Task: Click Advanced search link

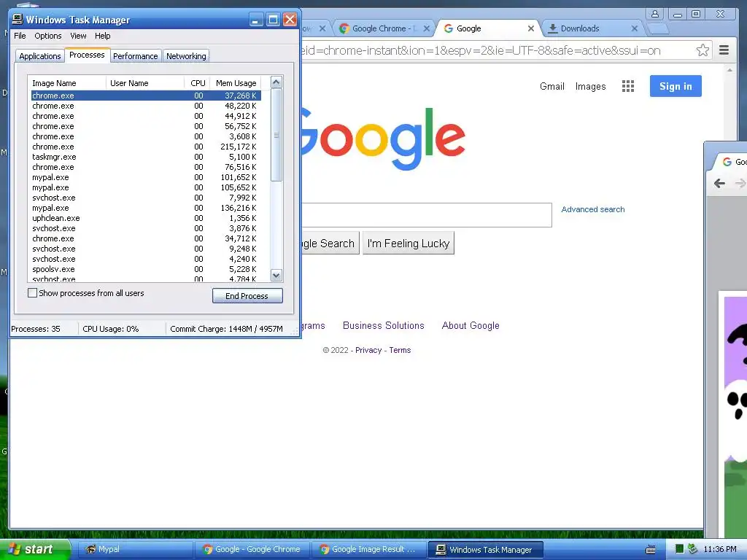Action: tap(592, 209)
